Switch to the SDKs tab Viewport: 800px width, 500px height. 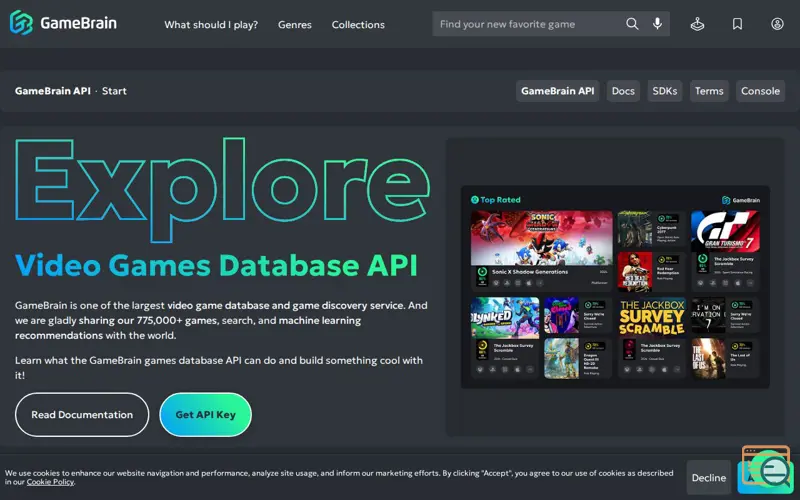click(x=664, y=91)
